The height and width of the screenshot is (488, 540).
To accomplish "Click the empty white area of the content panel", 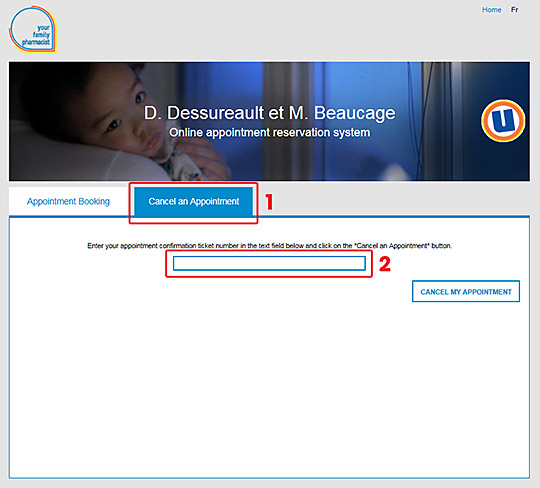I will [269, 389].
